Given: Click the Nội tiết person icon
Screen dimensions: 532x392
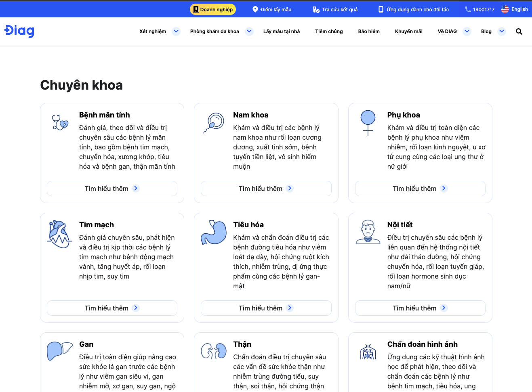Looking at the screenshot, I should [368, 233].
